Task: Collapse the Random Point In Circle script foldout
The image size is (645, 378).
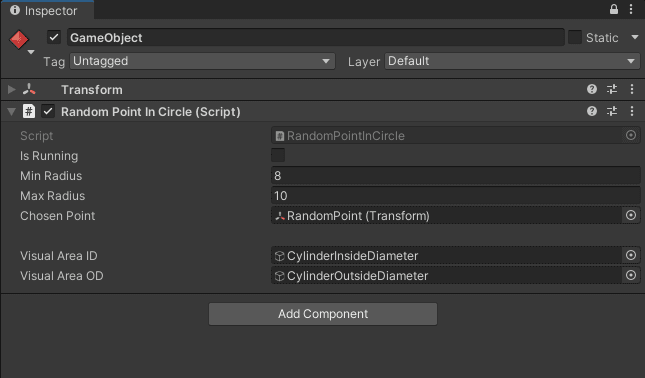Action: coord(12,111)
